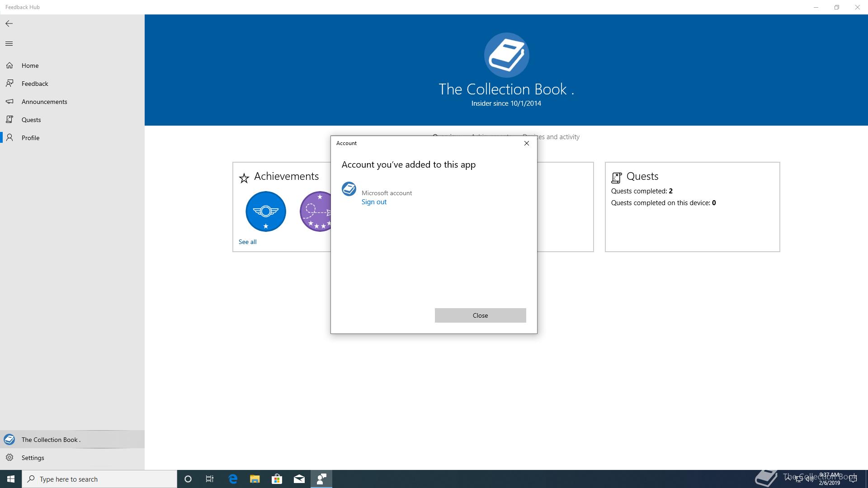Open Announcements in the sidebar
Image resolution: width=868 pixels, height=488 pixels.
point(72,102)
